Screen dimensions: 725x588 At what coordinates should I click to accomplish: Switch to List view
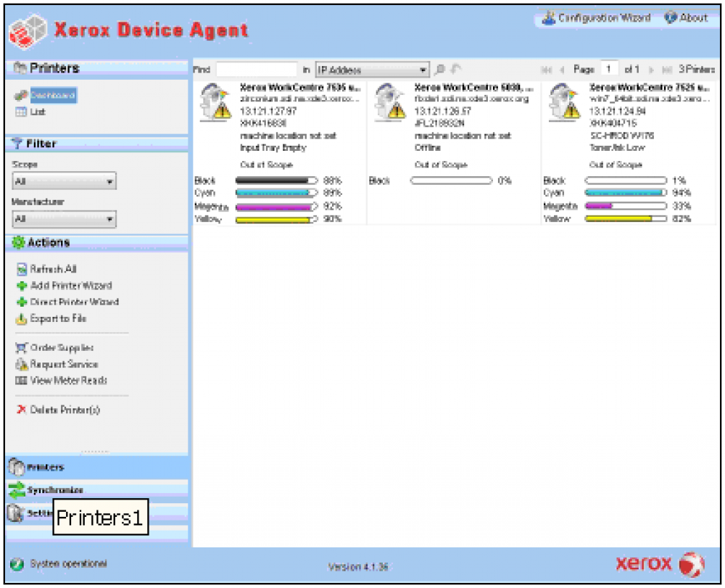click(38, 112)
